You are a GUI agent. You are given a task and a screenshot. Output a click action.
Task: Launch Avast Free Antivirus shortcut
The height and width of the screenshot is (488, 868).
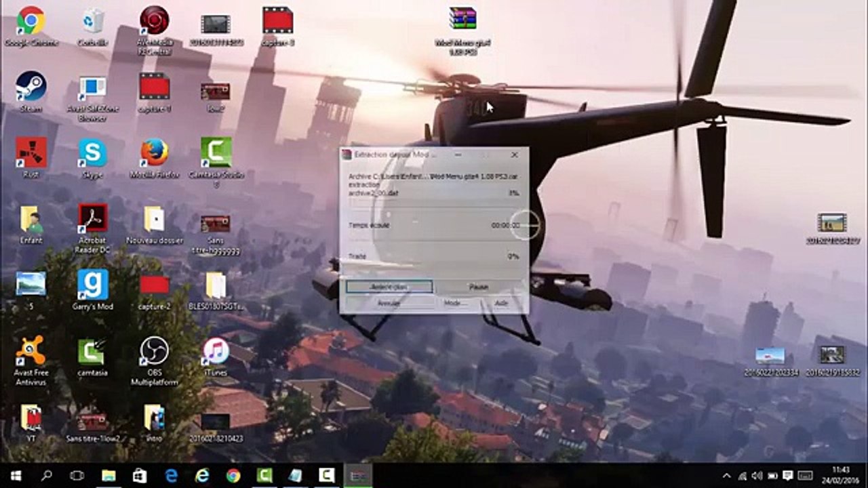(31, 361)
